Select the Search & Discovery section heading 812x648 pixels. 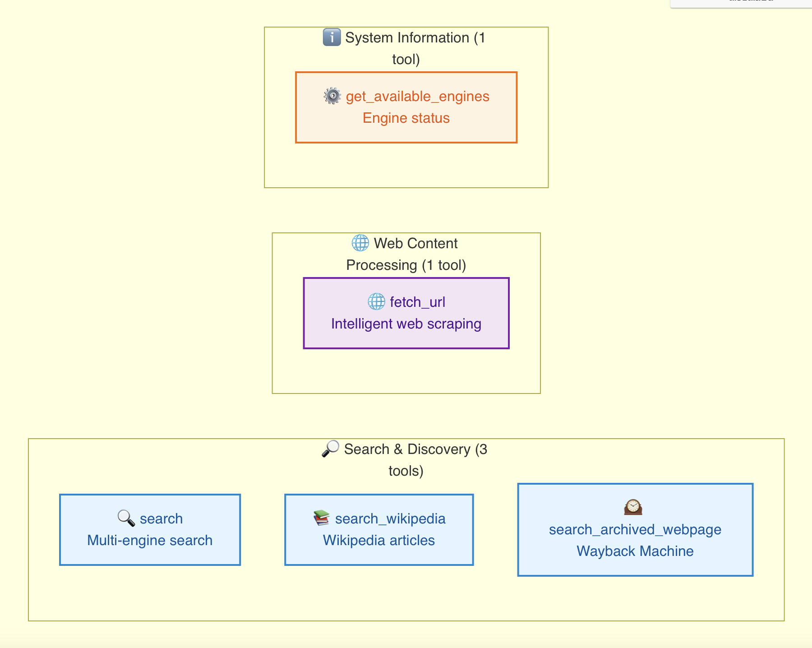pos(416,459)
